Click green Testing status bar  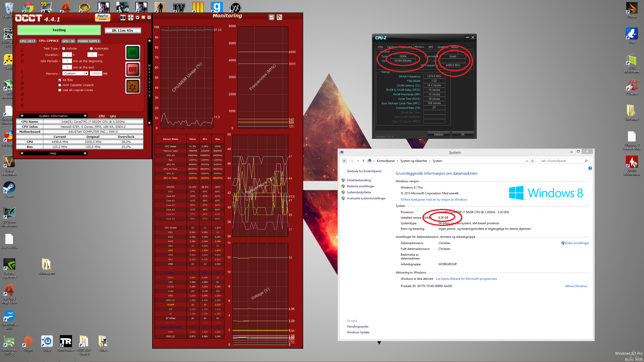[x=59, y=30]
